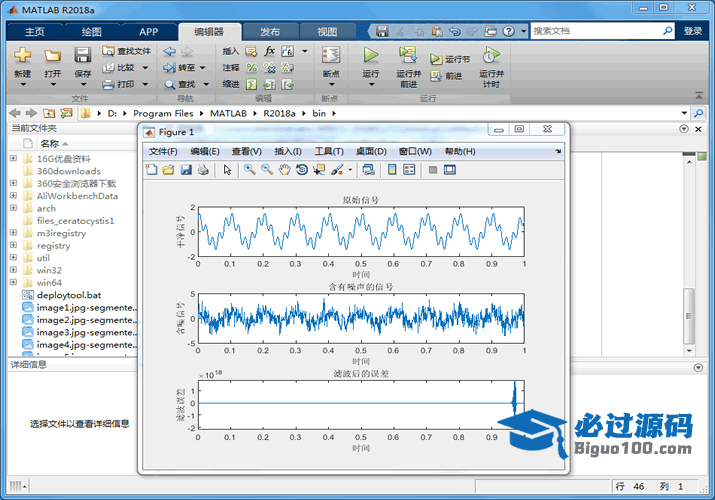Viewport: 715px width, 500px height.
Task: Click the quick access Save icon
Action: 382,31
